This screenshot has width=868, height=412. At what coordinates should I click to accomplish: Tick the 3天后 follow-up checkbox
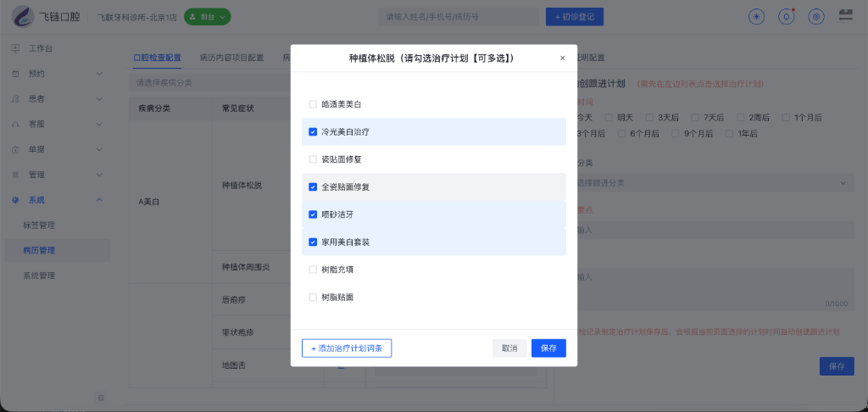pos(649,117)
